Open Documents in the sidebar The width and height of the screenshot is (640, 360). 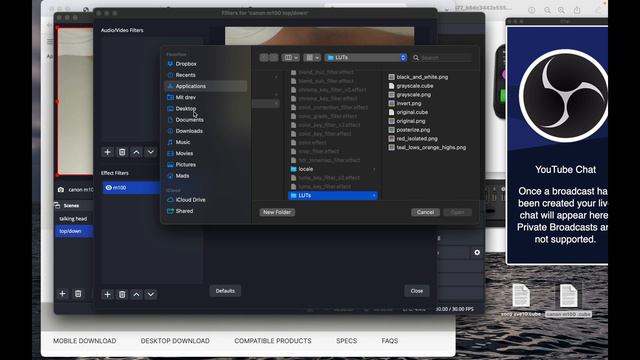(189, 120)
